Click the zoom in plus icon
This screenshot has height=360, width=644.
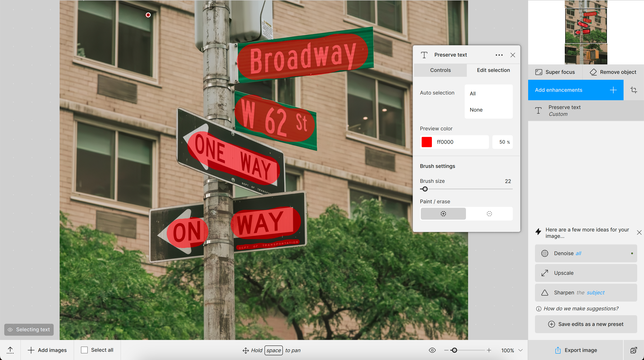(489, 350)
